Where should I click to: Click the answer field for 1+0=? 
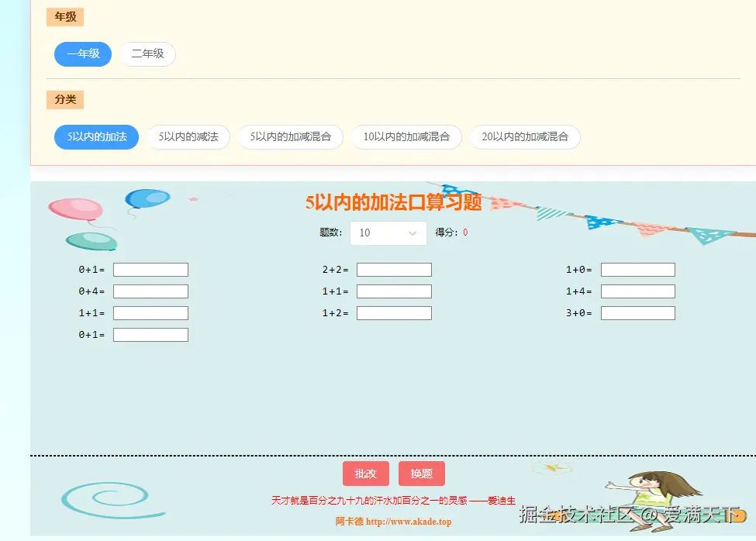(x=638, y=269)
